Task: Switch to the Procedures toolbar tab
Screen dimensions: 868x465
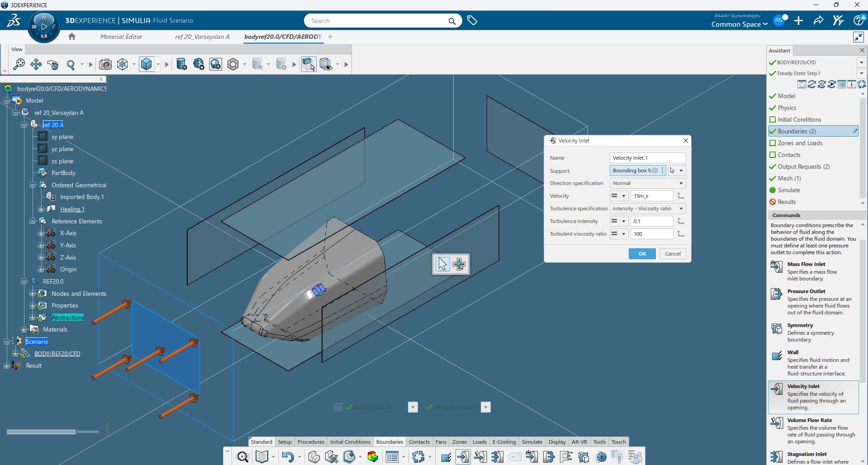Action: 311,442
